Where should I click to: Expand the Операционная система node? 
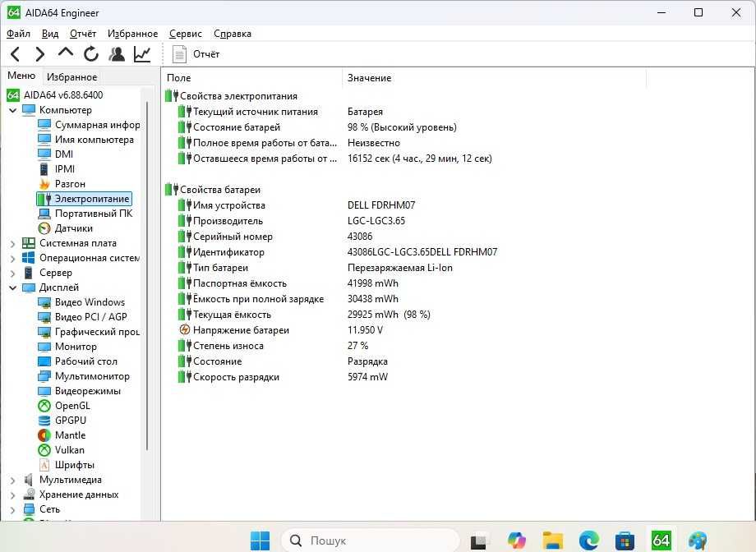point(13,259)
